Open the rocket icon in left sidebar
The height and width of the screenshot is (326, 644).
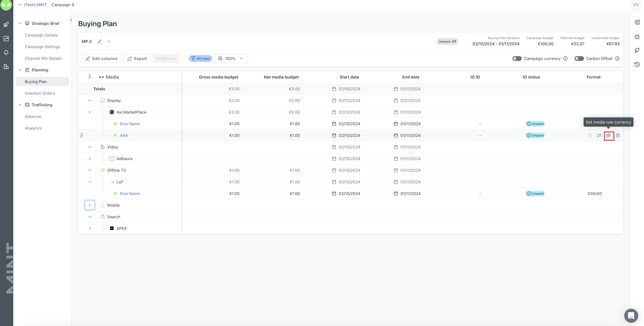[6, 25]
